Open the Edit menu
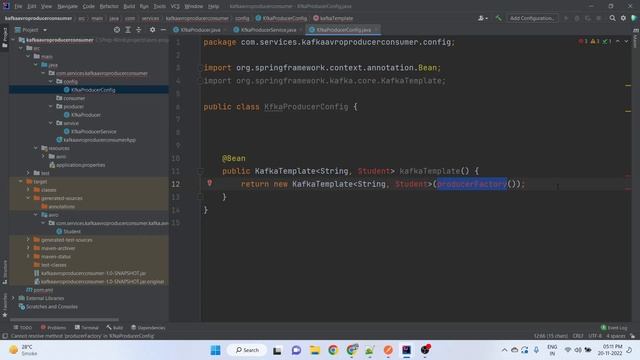This screenshot has height=360, width=640. (x=31, y=6)
